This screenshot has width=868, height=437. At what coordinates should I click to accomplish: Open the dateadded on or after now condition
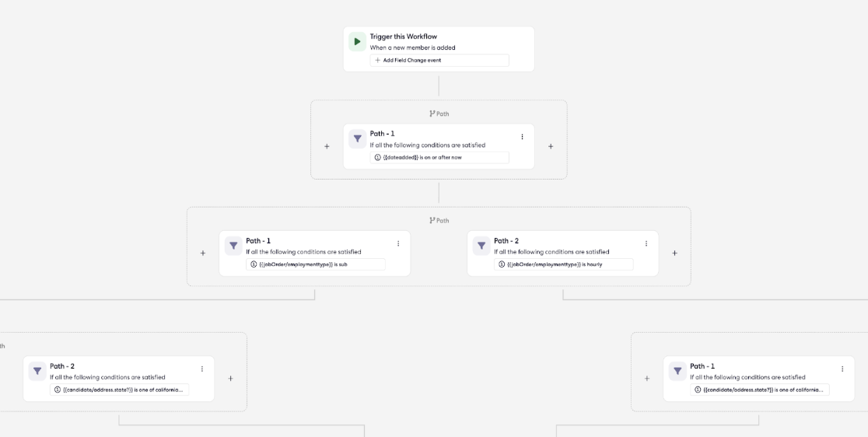point(439,158)
